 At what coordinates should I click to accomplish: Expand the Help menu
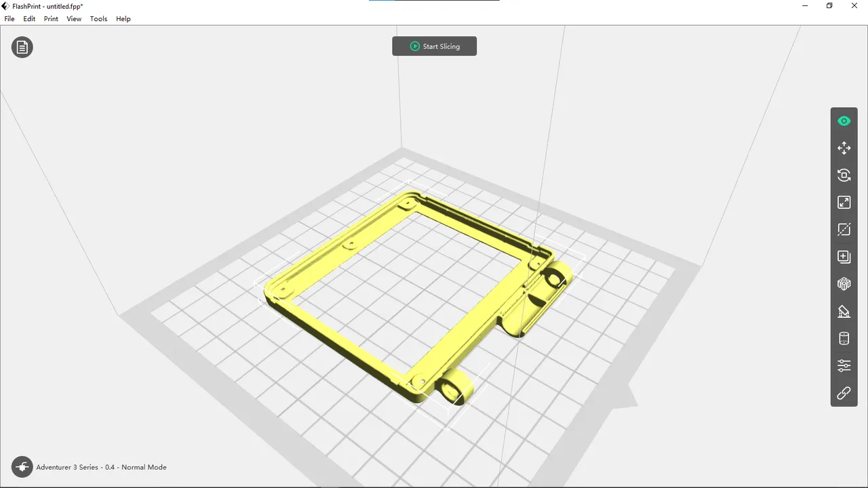click(x=123, y=19)
